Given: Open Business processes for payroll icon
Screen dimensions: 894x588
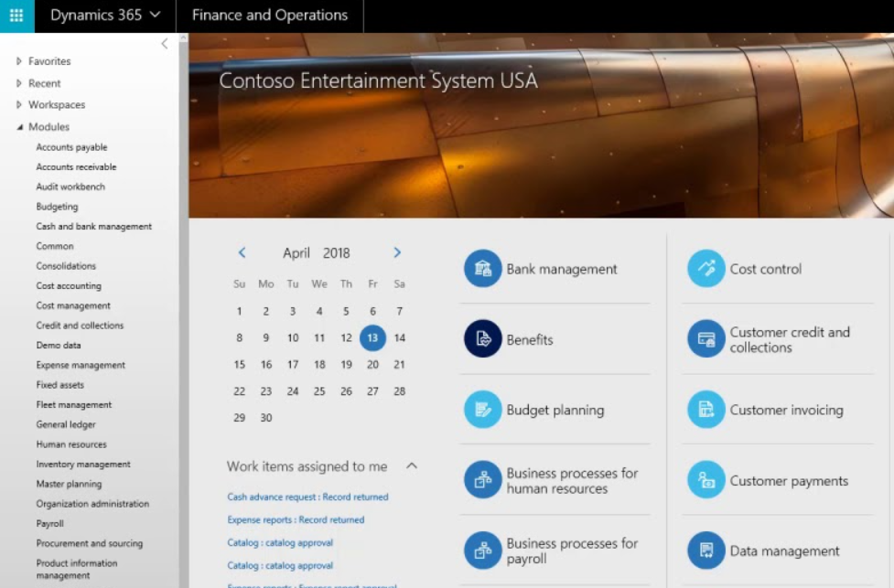Looking at the screenshot, I should [x=482, y=551].
